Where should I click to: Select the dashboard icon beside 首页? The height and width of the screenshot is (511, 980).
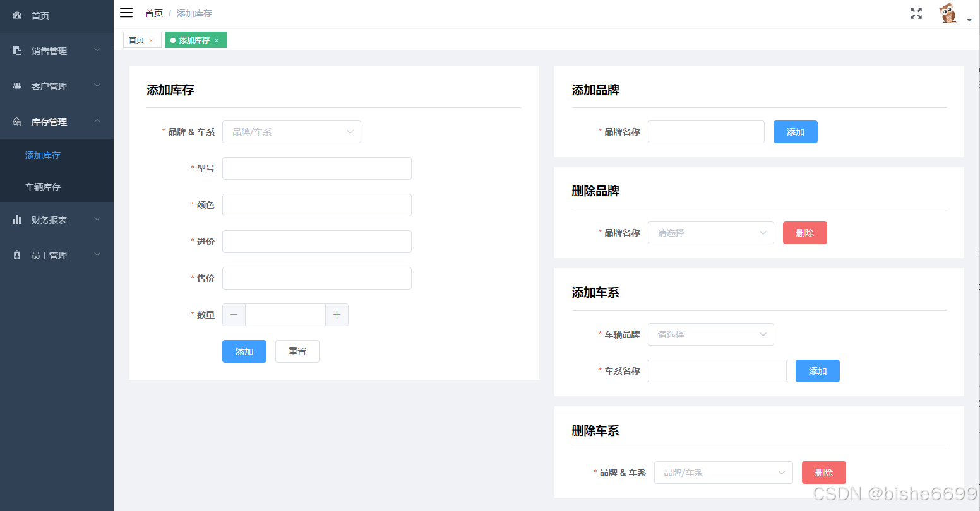coord(16,15)
